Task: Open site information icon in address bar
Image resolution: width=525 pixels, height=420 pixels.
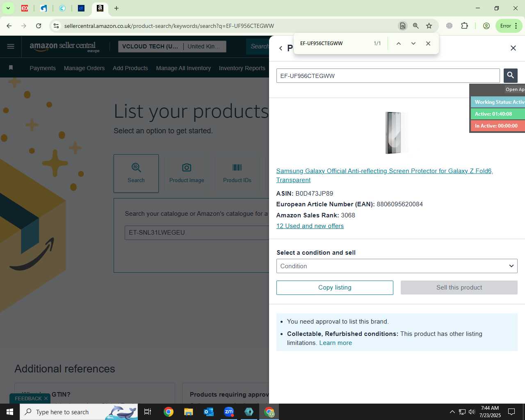Action: [56, 26]
